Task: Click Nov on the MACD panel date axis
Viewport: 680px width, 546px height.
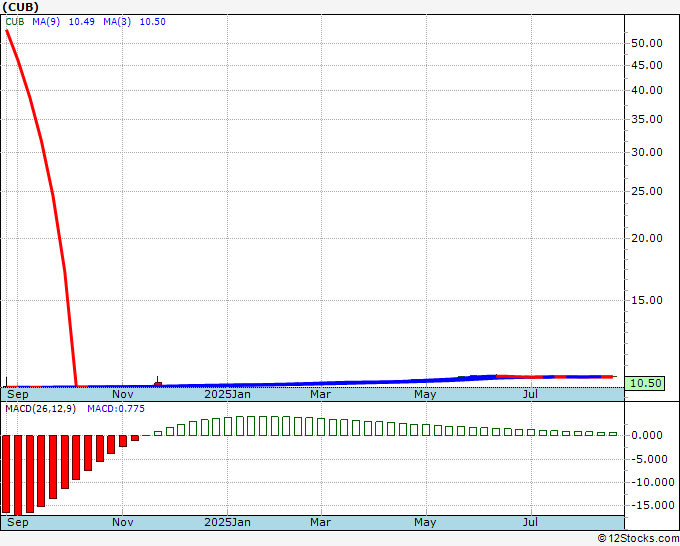Action: [x=123, y=522]
